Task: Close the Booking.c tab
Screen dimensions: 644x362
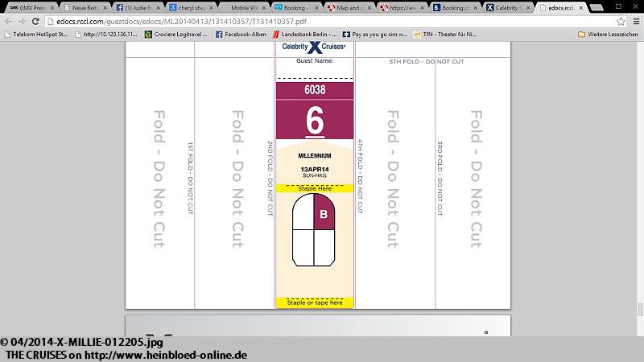Action: pos(475,8)
